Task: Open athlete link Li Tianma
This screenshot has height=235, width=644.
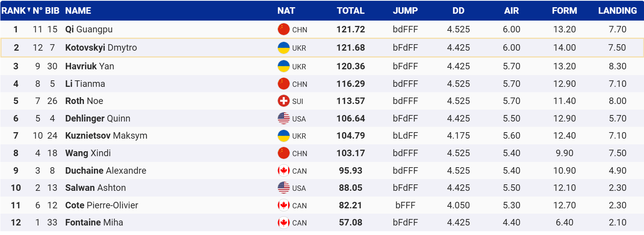Action: (x=85, y=84)
